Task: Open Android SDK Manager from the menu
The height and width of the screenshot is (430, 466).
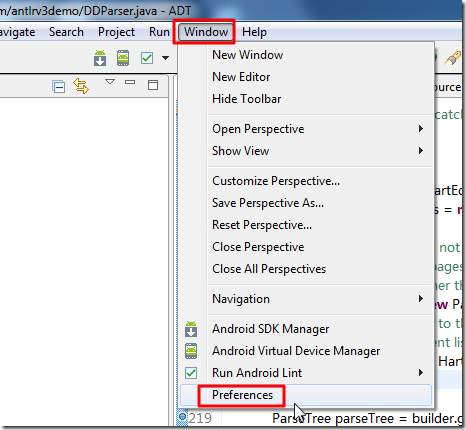Action: point(306,329)
